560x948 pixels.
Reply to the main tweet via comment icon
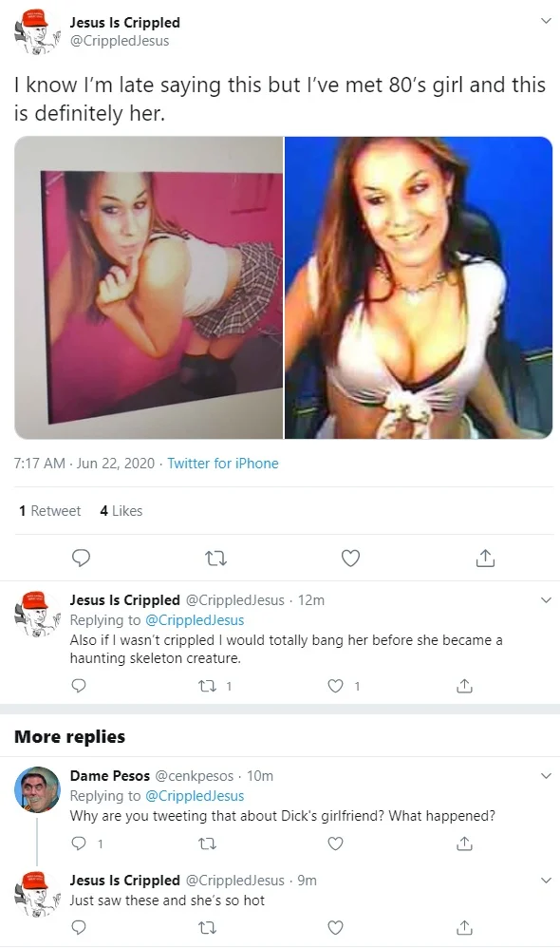[x=81, y=558]
